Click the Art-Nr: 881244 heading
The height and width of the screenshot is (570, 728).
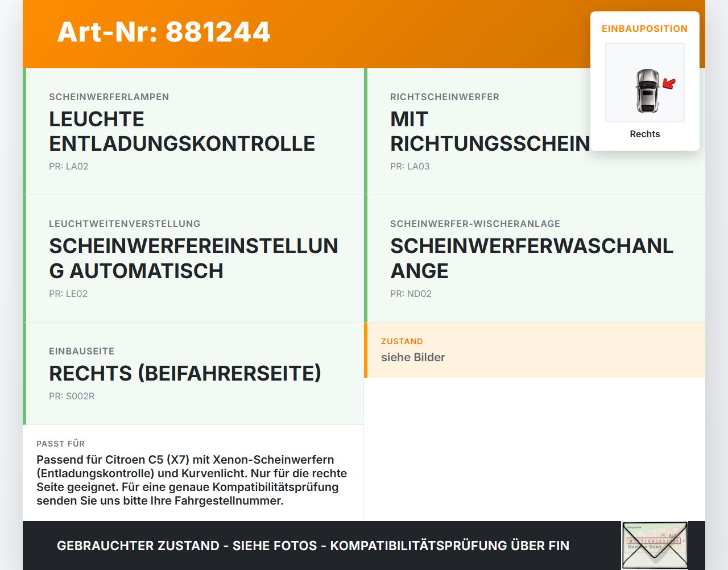[x=164, y=32]
